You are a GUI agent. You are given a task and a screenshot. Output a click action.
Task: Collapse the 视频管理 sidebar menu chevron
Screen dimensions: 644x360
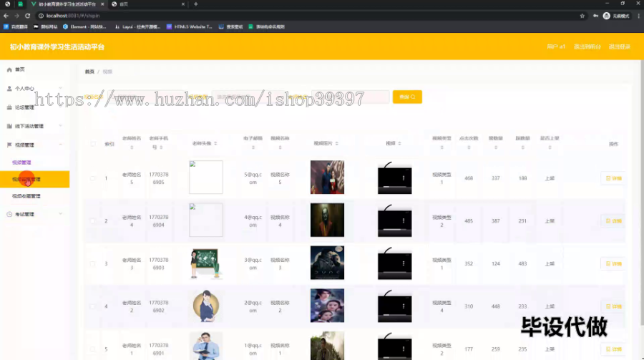(61, 145)
